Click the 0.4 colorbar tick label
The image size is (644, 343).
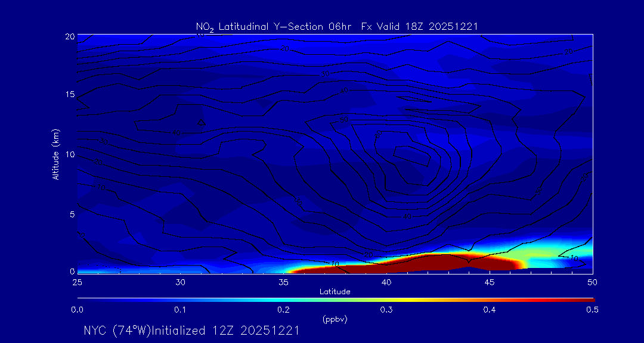[x=489, y=310]
